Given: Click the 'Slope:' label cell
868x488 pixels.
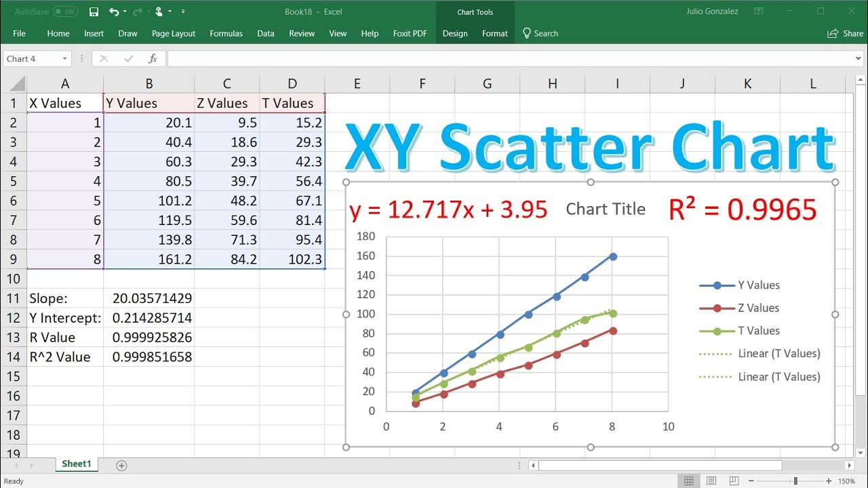Looking at the screenshot, I should 65,298.
